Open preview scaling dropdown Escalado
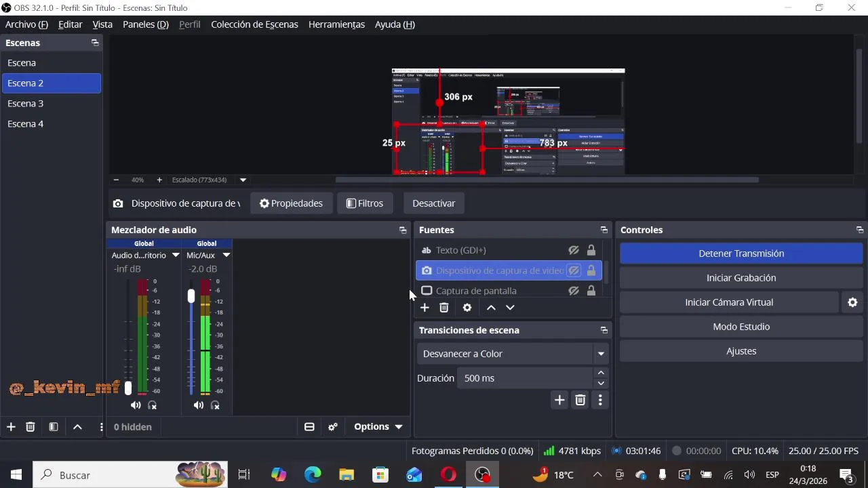868x488 pixels. click(243, 180)
